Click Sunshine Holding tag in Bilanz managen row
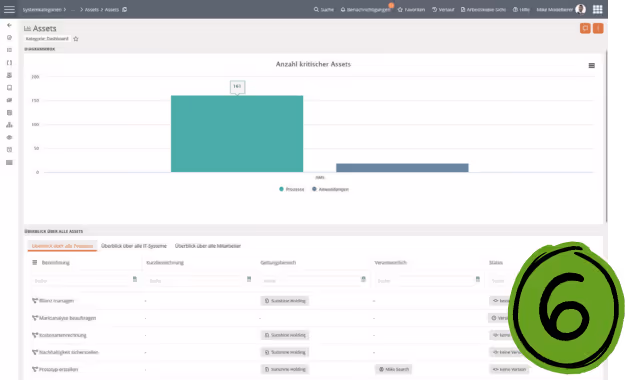640x380 pixels. 285,301
